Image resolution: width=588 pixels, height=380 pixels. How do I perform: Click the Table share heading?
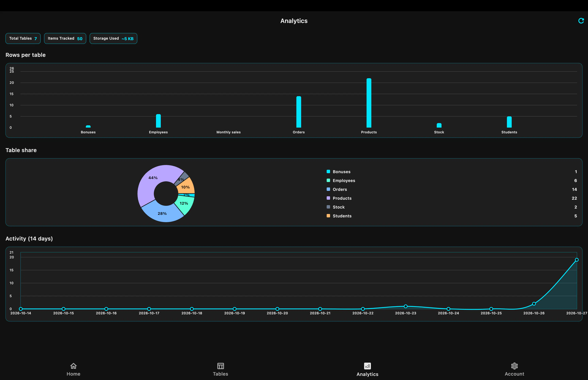click(x=21, y=150)
